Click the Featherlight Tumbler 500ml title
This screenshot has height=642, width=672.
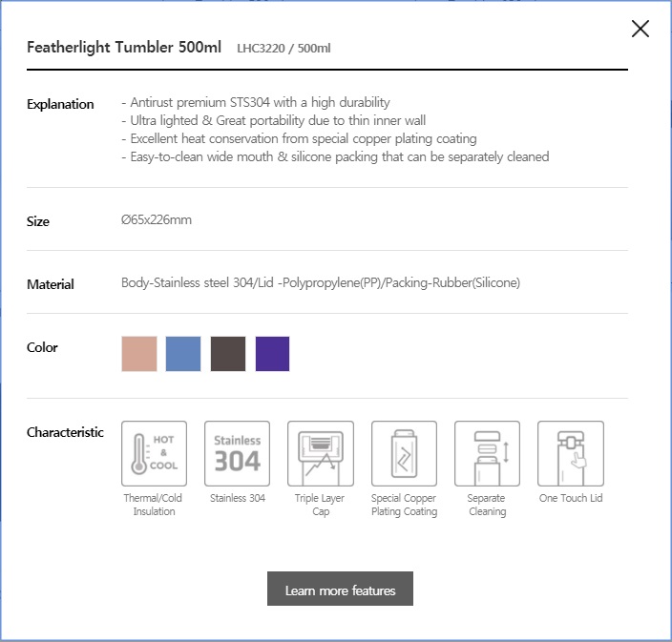point(124,48)
